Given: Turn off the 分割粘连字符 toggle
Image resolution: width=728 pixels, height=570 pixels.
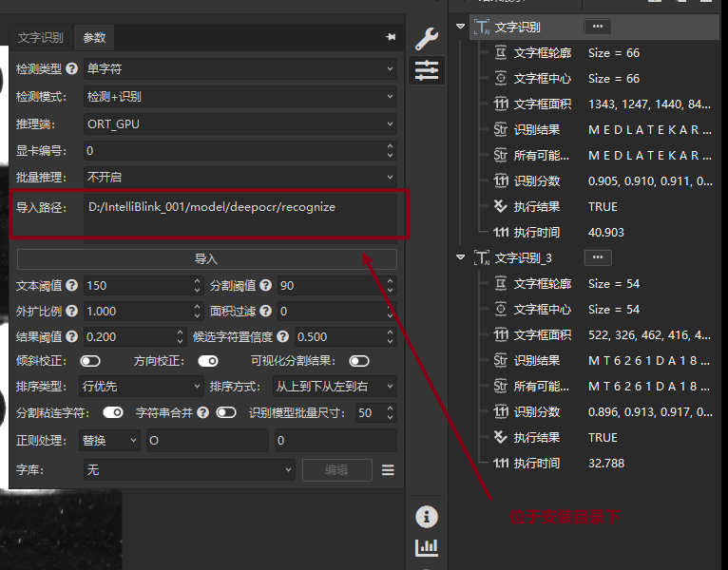Looking at the screenshot, I should 113,412.
